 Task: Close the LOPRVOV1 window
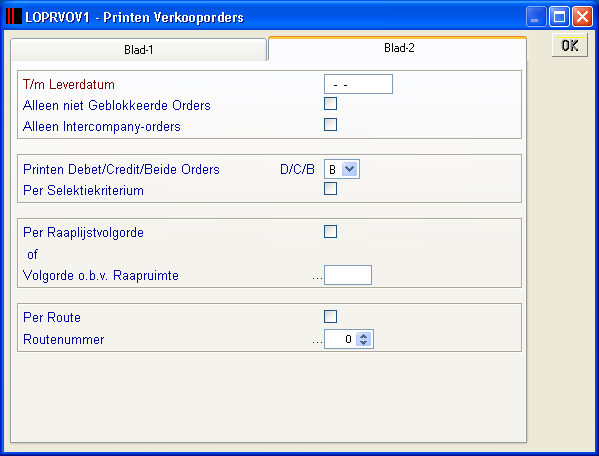coord(583,17)
